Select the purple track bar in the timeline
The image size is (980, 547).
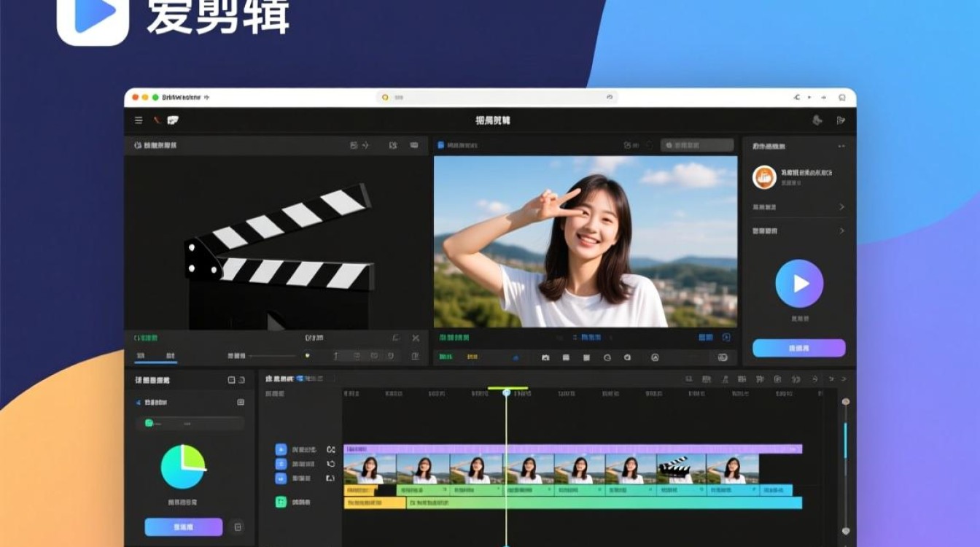[x=573, y=449]
